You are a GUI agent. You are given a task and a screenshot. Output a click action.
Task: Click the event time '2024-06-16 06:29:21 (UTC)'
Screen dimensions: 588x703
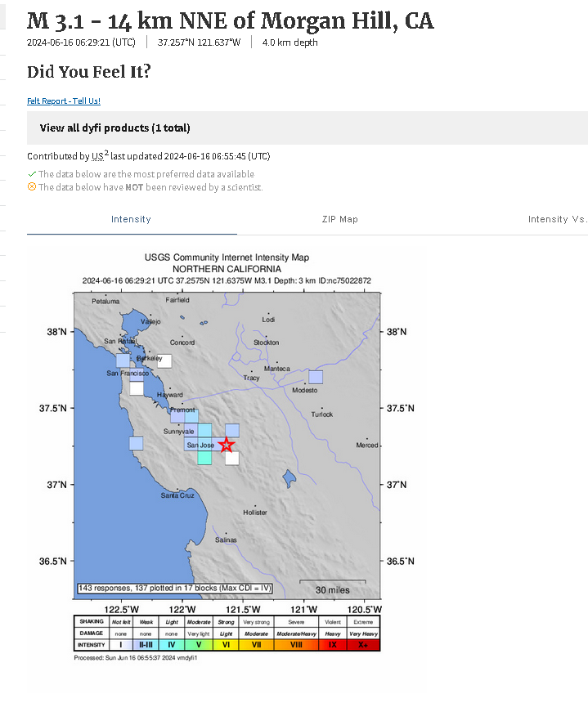[x=81, y=43]
